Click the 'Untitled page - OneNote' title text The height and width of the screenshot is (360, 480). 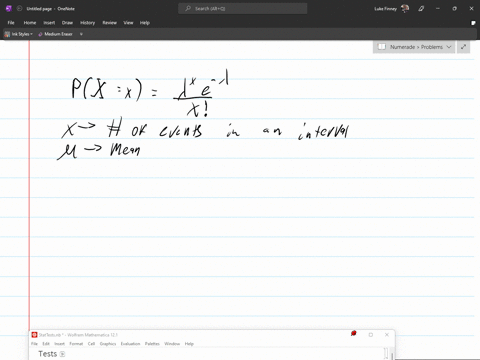pyautogui.click(x=50, y=9)
